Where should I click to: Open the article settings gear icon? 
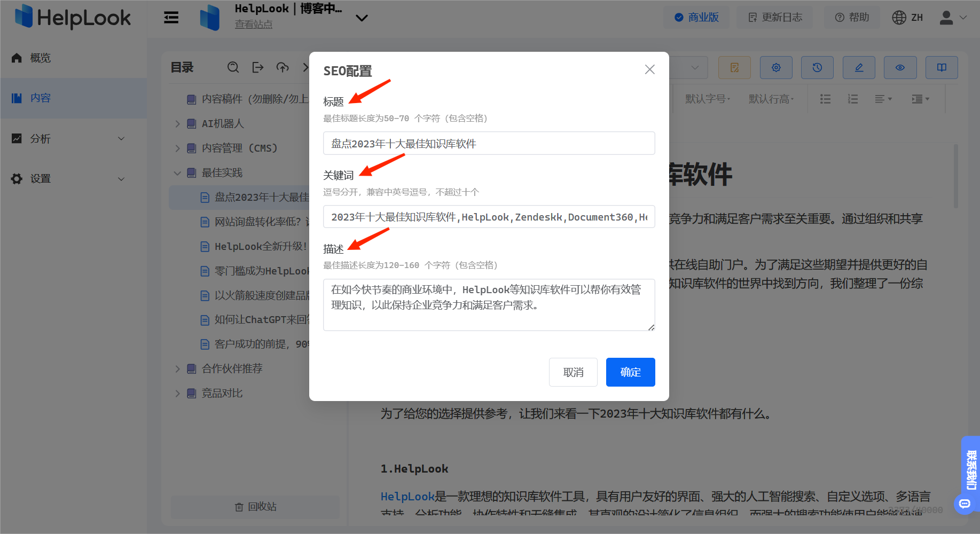[775, 67]
